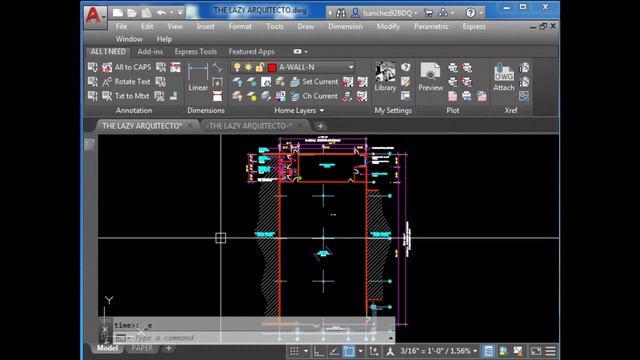Switch to the Express Tools ribbon tab
The height and width of the screenshot is (360, 640).
pos(196,51)
